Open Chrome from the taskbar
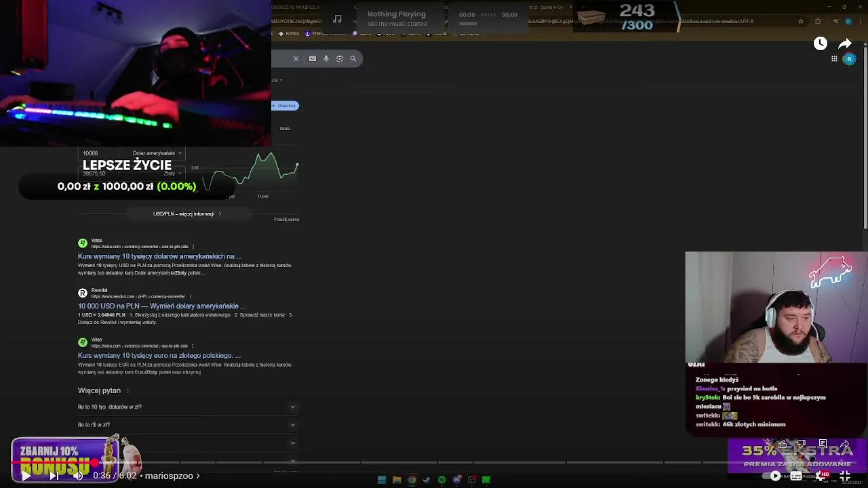868x488 pixels. click(412, 480)
